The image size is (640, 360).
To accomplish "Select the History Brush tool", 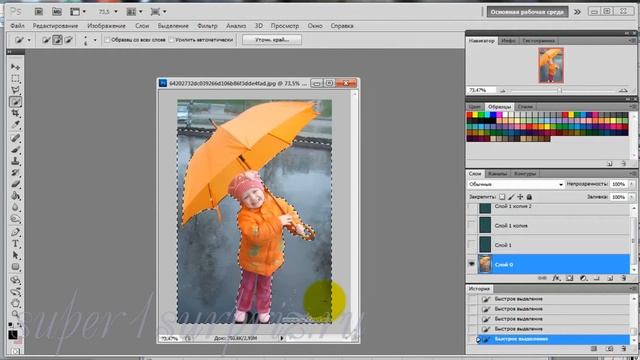I will click(x=15, y=173).
